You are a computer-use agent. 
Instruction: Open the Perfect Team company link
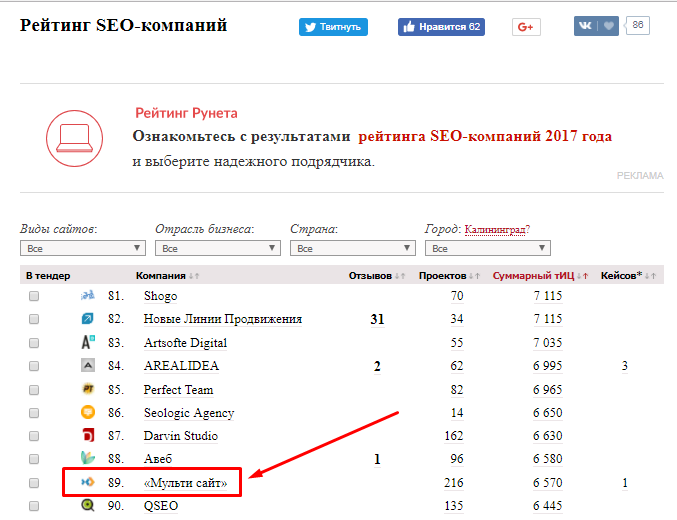pyautogui.click(x=178, y=390)
